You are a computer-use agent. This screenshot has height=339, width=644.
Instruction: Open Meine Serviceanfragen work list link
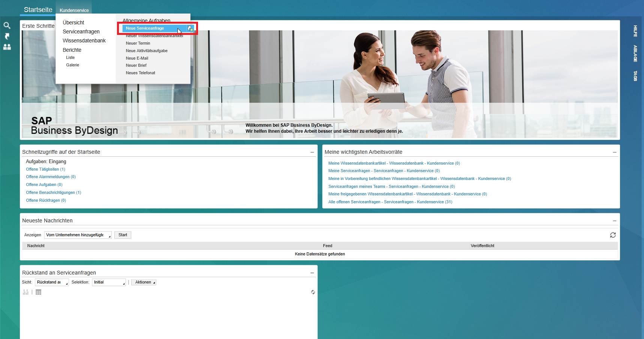[384, 171]
